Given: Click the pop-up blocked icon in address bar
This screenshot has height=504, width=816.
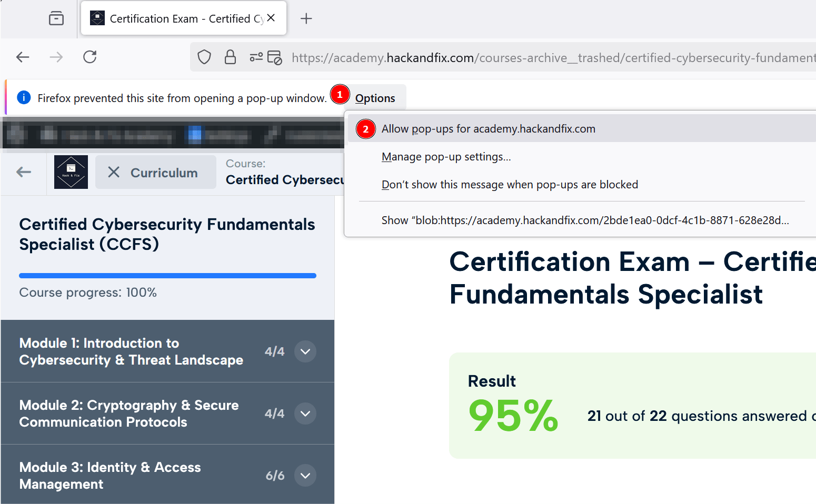Looking at the screenshot, I should pos(275,57).
